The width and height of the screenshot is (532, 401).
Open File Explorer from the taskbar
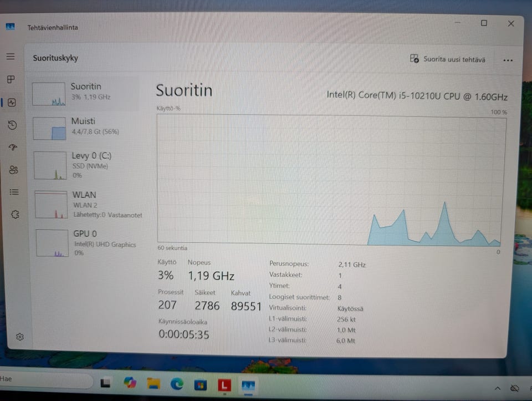154,383
